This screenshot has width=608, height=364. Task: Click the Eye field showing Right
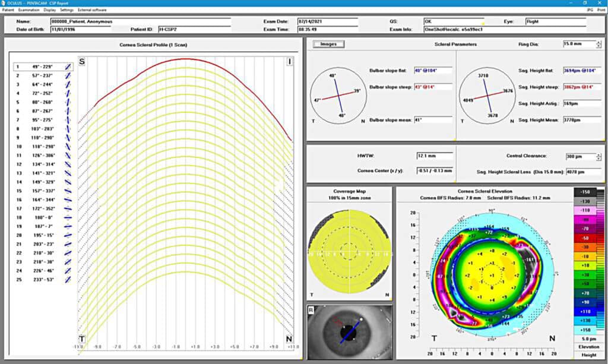555,22
